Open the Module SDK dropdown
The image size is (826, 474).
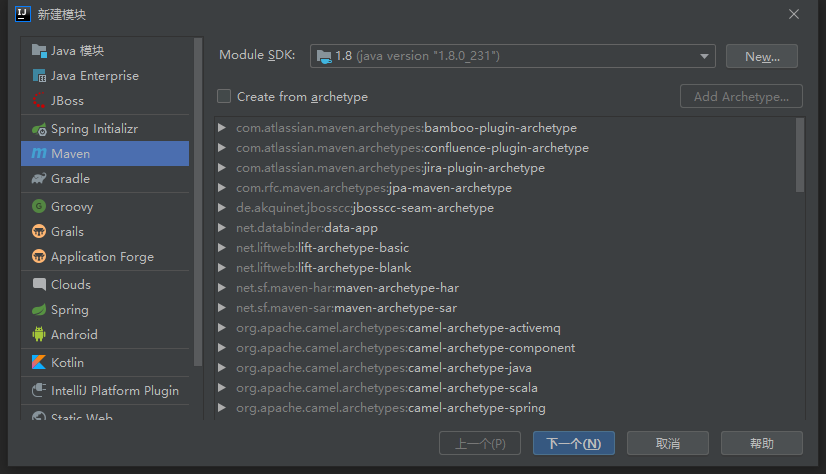point(512,56)
